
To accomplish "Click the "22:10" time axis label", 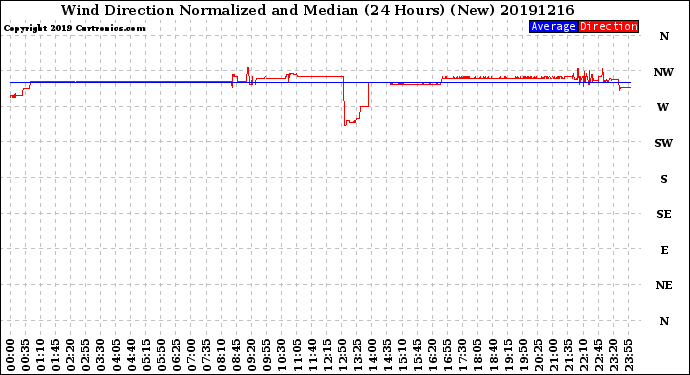I will pos(583,355).
